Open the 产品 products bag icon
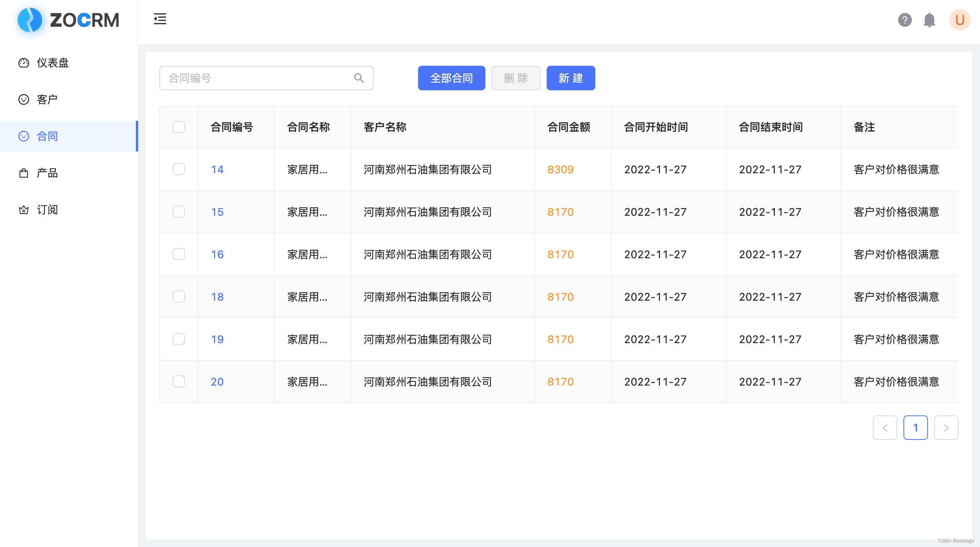The width and height of the screenshot is (980, 547). (x=24, y=173)
